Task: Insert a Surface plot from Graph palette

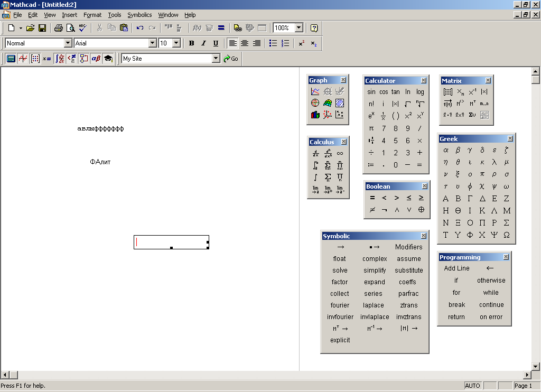Action: point(328,103)
